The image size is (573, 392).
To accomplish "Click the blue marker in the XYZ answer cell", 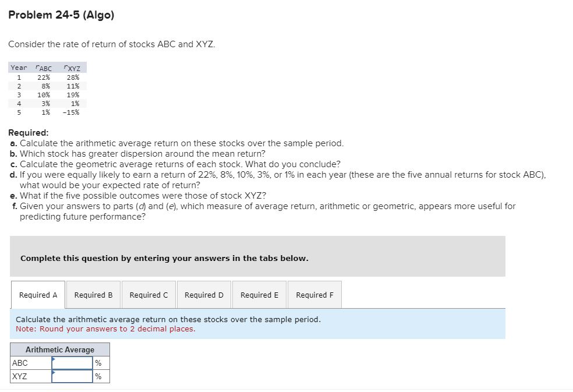I will pyautogui.click(x=53, y=372).
